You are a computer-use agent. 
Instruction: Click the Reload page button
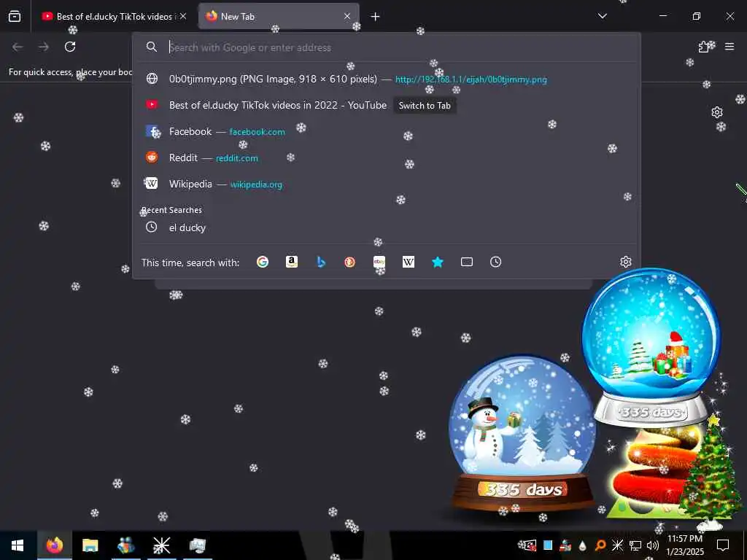(x=70, y=47)
